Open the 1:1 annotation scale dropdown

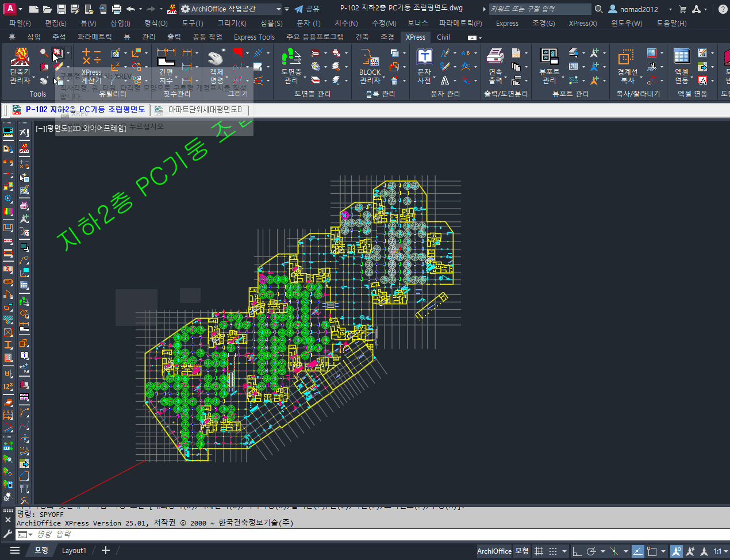pyautogui.click(x=720, y=551)
